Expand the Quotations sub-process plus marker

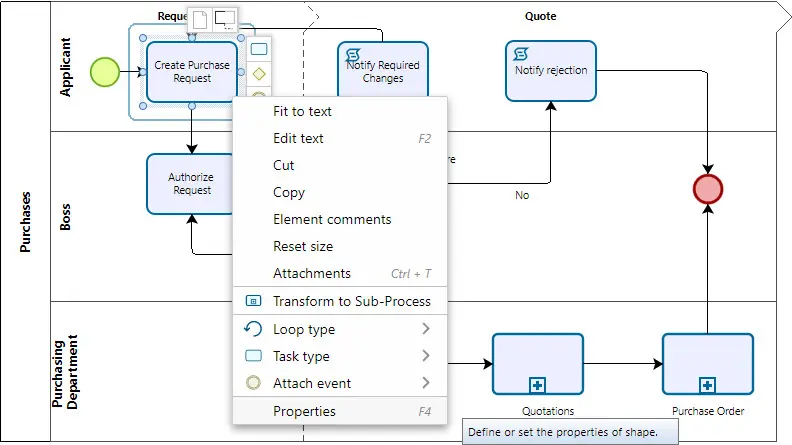[x=537, y=385]
